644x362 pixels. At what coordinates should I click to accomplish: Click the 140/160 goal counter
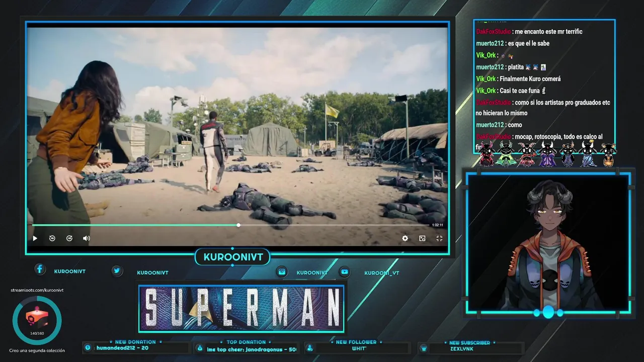tap(37, 333)
